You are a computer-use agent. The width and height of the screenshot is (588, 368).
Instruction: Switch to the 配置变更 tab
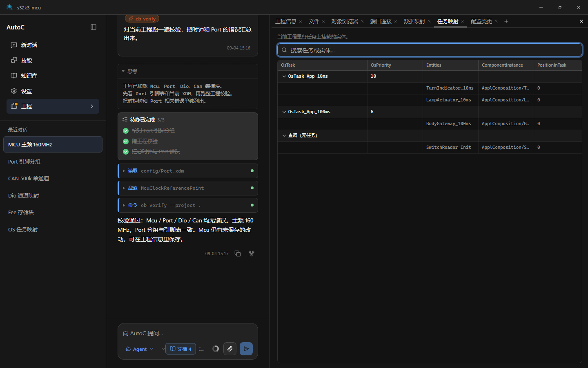(x=481, y=21)
